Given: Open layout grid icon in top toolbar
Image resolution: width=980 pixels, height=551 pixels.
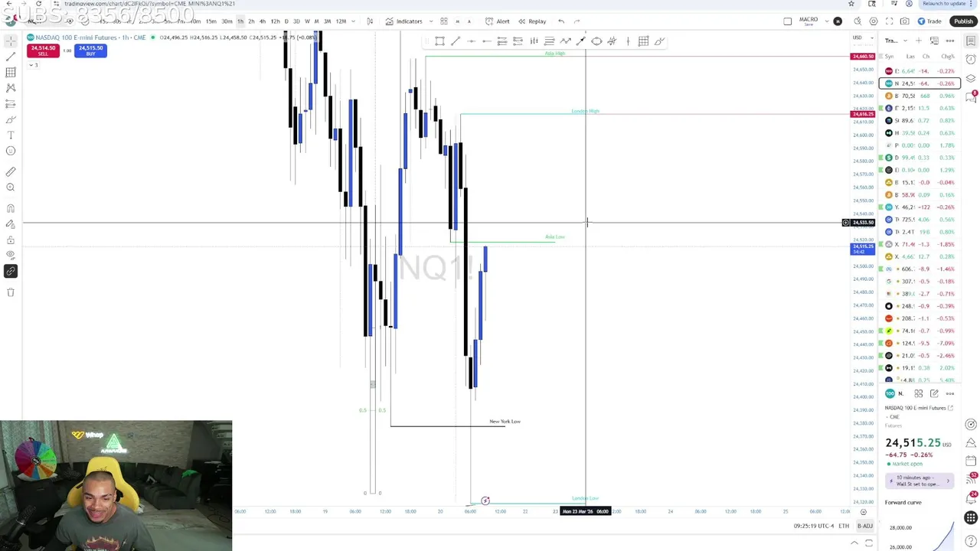Looking at the screenshot, I should [443, 21].
